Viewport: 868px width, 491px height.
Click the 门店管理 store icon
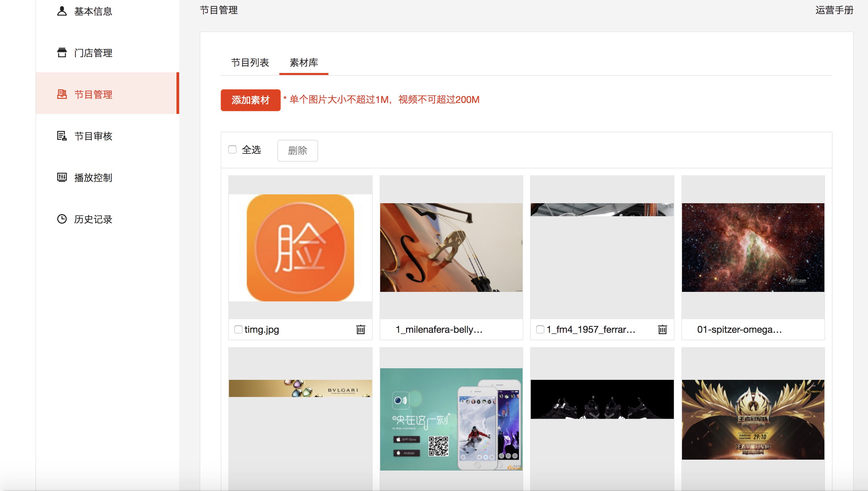[x=62, y=53]
